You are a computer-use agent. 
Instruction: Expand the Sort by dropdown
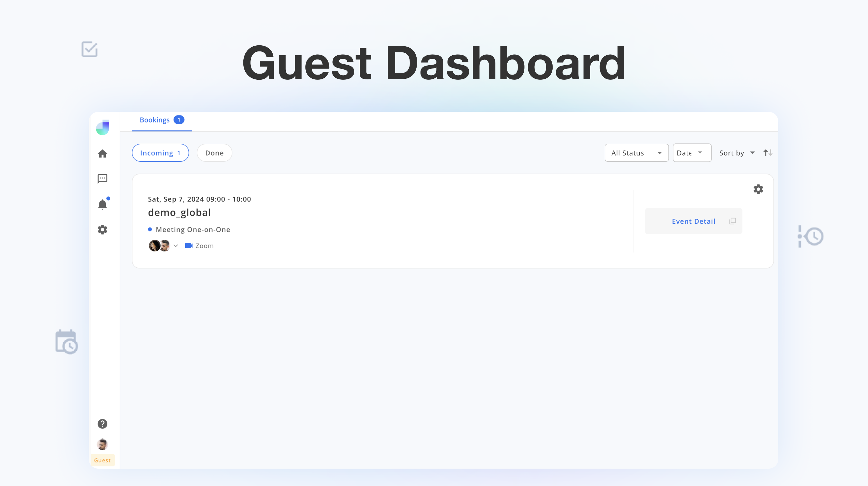click(737, 153)
